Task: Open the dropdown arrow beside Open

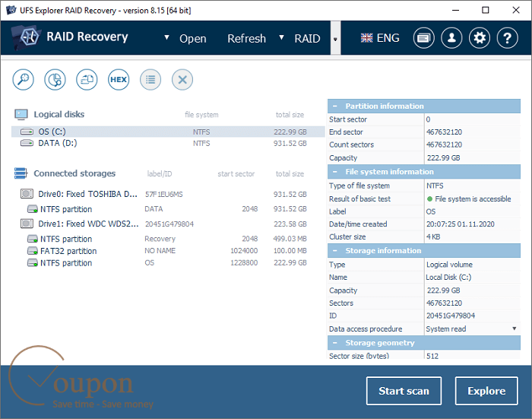Action: pyautogui.click(x=166, y=37)
